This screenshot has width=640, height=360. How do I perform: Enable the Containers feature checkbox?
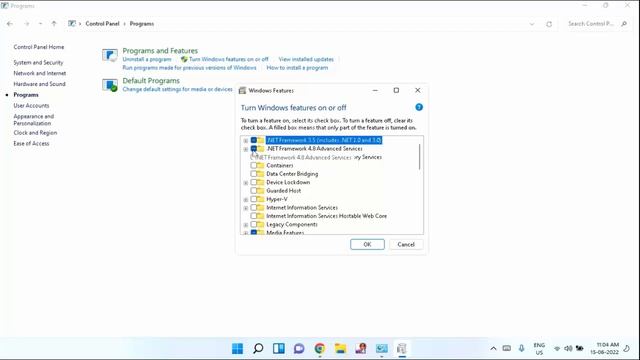pyautogui.click(x=254, y=165)
